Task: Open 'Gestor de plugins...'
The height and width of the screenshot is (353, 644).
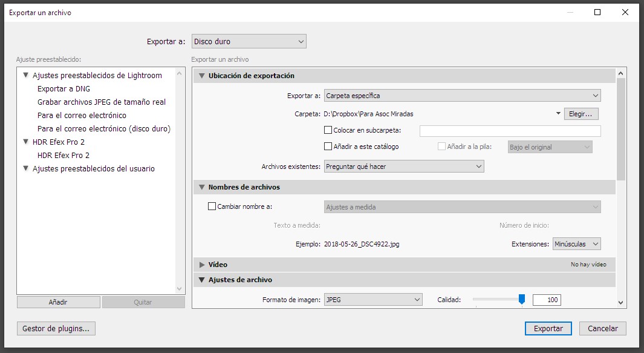Action: coord(56,328)
